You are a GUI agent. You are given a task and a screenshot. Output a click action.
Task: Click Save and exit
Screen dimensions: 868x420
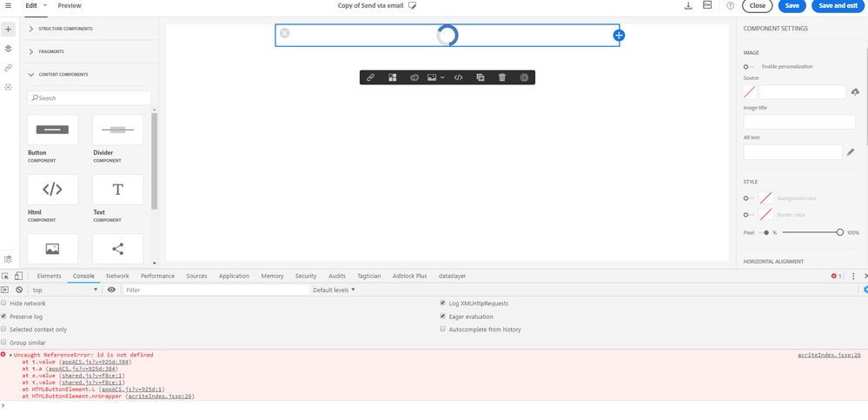point(840,5)
